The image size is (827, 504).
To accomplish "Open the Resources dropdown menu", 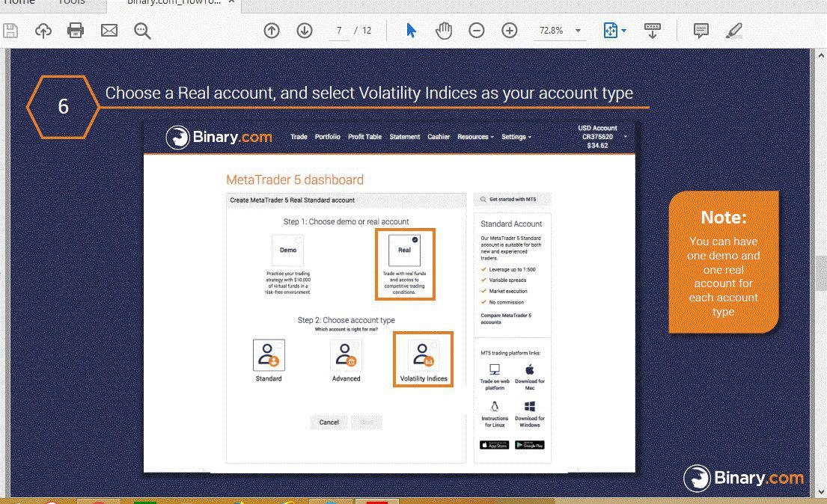I will 475,137.
